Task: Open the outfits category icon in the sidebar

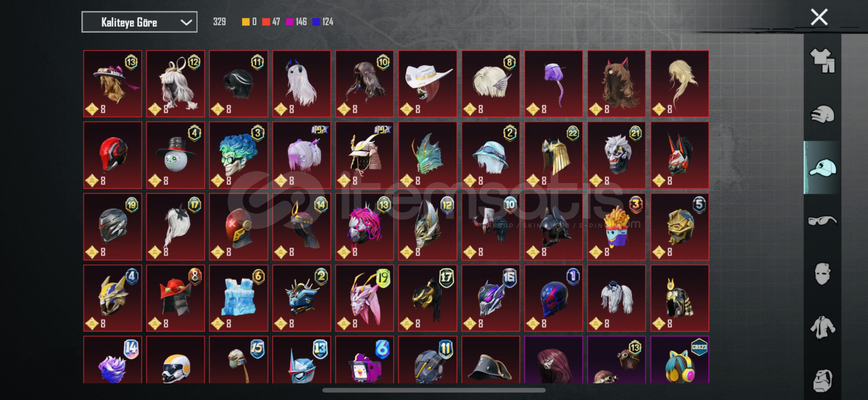Action: click(822, 60)
